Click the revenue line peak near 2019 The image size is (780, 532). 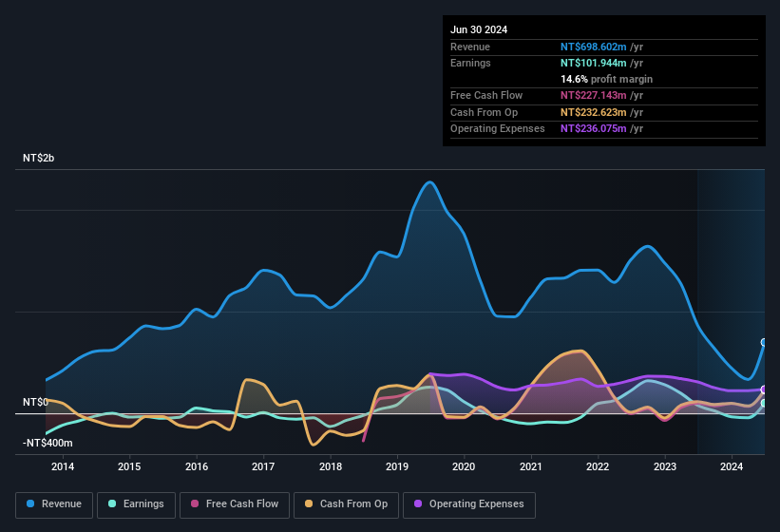[429, 182]
